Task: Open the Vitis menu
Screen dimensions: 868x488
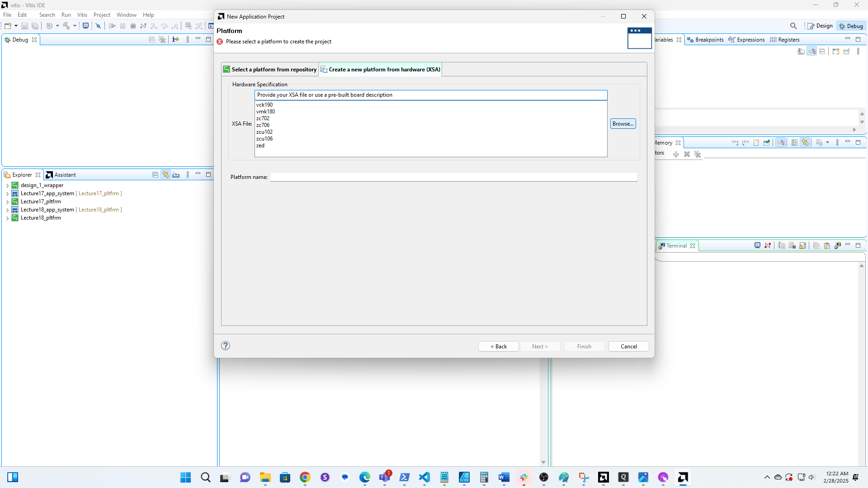Action: (82, 14)
